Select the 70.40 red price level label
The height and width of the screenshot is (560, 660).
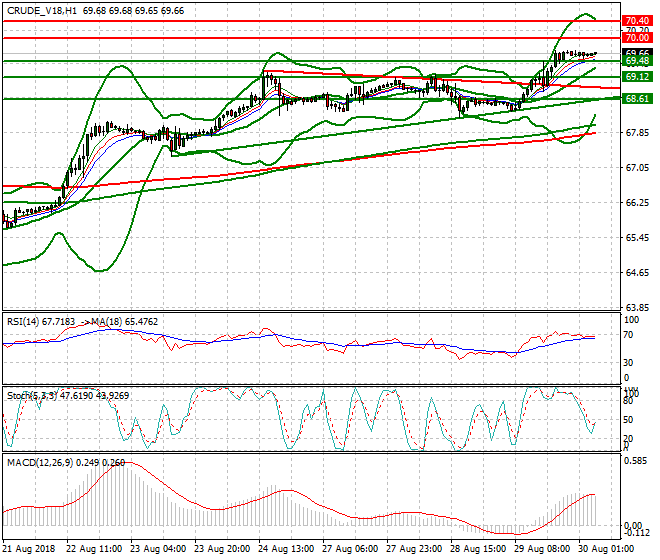tap(637, 21)
